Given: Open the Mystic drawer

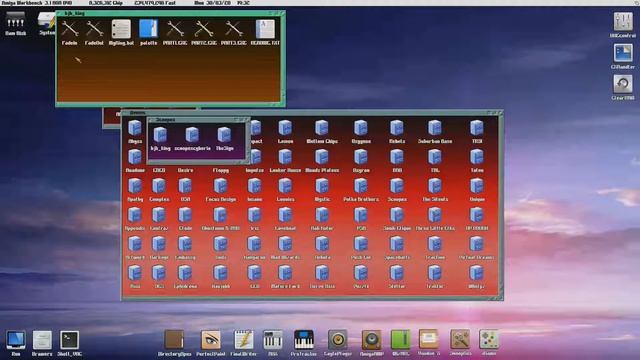Looking at the screenshot, I should point(322,186).
